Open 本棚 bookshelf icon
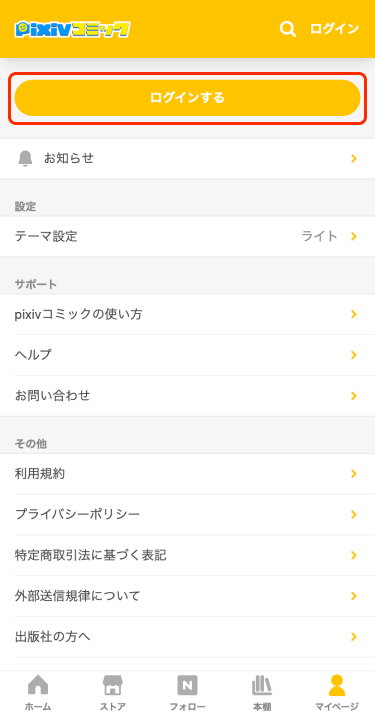Viewport: 375px width, 720px height. tap(262, 686)
